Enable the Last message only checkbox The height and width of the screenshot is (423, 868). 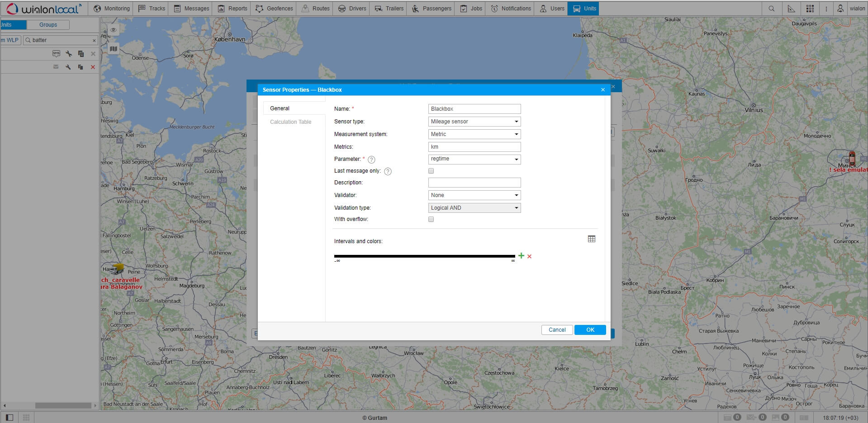coord(431,171)
